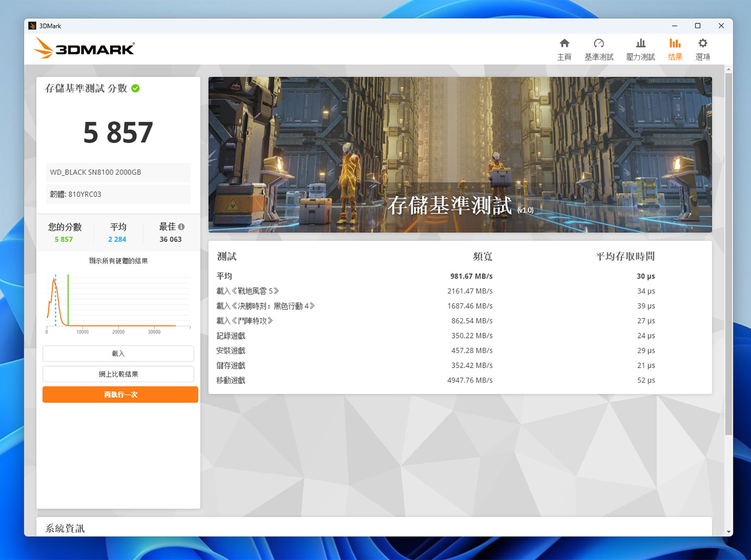Screen dimensions: 751x560
Task: Click the orange 結果 results icon
Action: point(675,48)
